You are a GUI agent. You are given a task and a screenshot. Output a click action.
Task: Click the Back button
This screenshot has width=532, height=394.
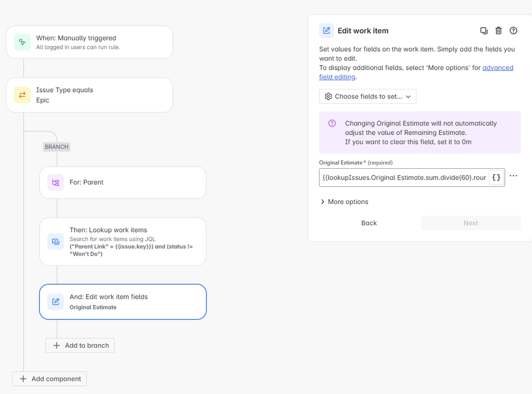tap(369, 223)
